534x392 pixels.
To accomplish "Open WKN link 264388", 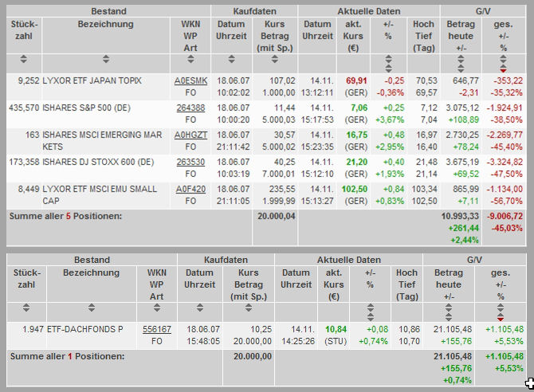I will (x=190, y=108).
